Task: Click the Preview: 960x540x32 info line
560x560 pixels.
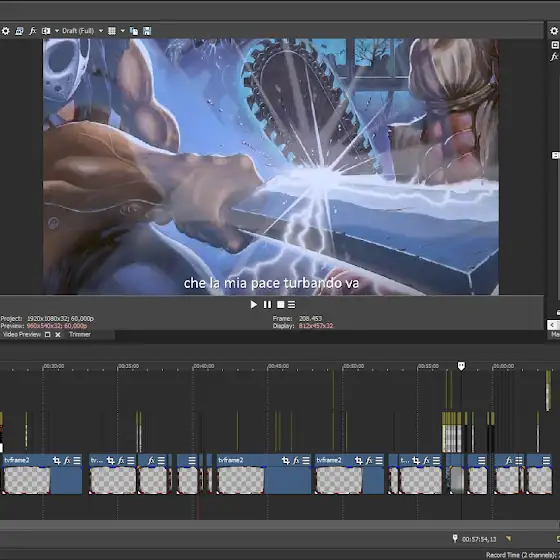Action: (x=44, y=326)
